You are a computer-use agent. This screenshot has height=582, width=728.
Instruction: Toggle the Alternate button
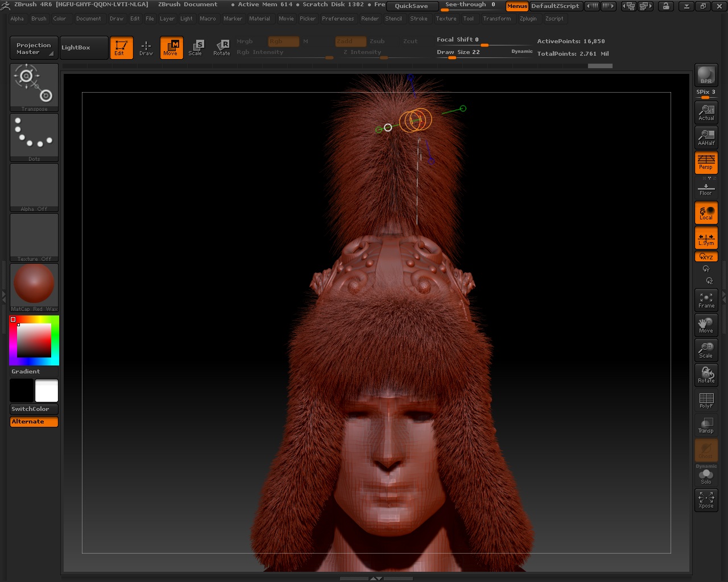point(34,422)
